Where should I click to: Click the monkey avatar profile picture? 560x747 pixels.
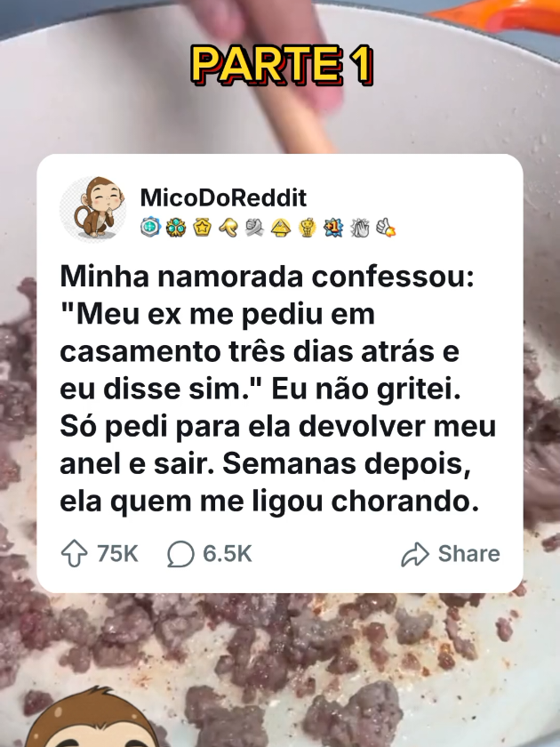(x=93, y=208)
